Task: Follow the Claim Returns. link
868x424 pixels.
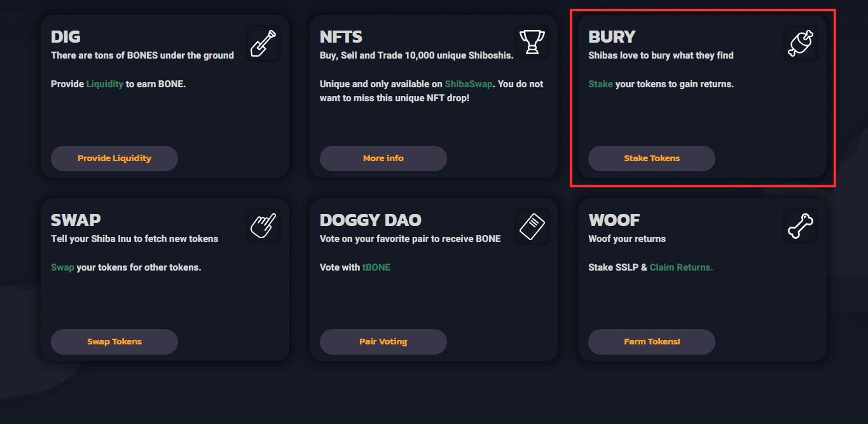Action: click(682, 267)
